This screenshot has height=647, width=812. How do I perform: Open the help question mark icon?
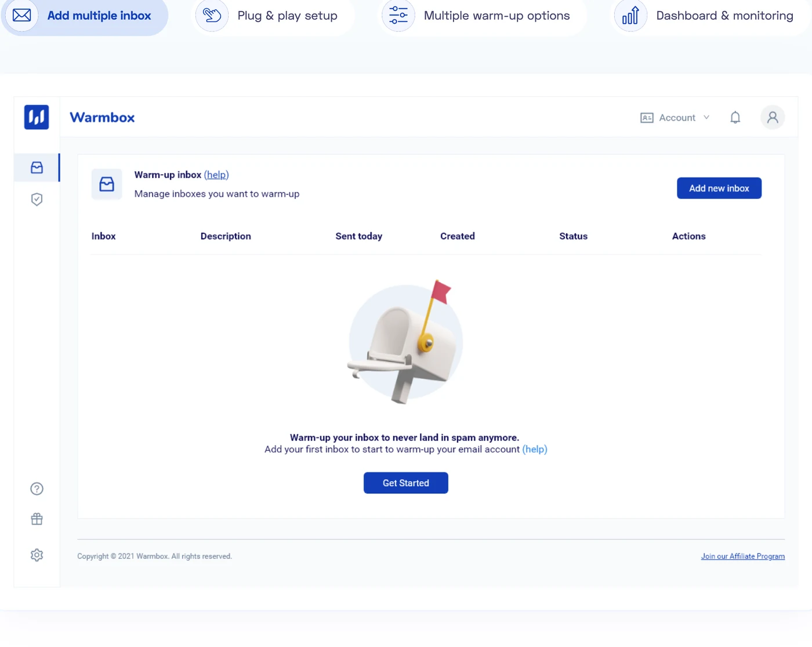pos(37,489)
